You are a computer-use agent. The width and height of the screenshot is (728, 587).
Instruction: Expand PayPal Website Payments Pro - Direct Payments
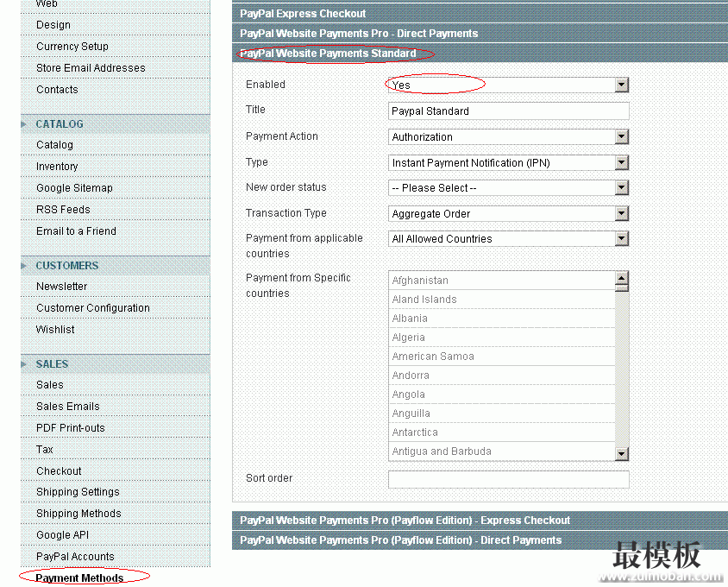(480, 34)
